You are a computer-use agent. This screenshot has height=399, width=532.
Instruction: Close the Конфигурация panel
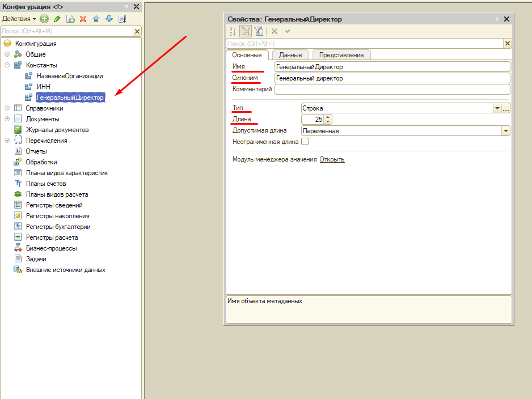click(136, 6)
